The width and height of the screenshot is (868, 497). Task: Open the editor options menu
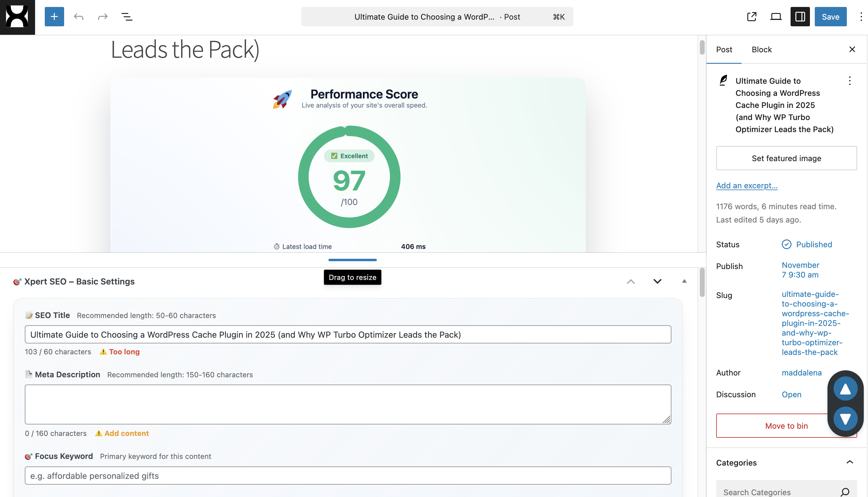coord(861,17)
